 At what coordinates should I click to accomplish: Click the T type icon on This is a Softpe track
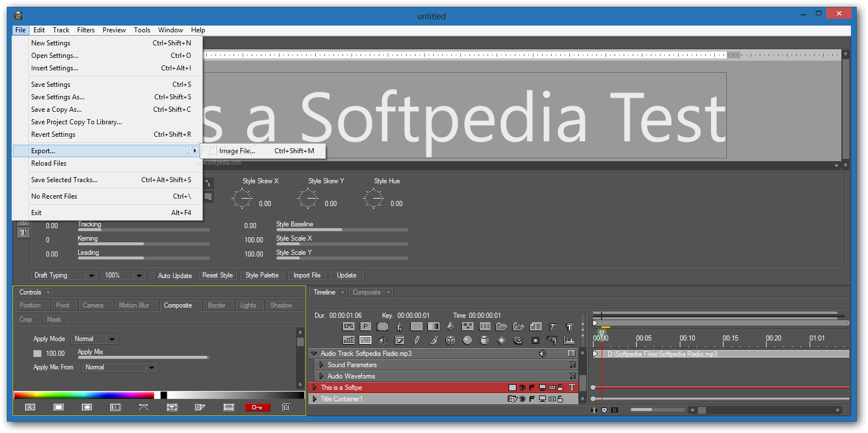pyautogui.click(x=571, y=388)
